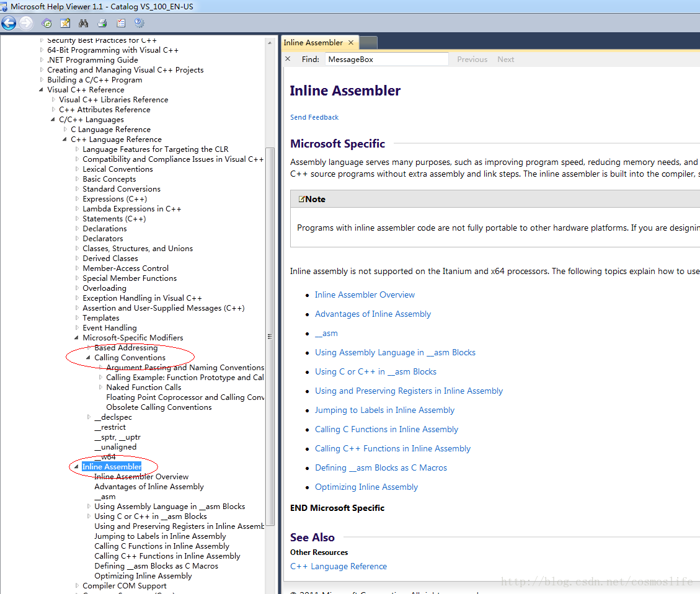Open Defining __asm Blocks as C Macros link
Screen dimensions: 700x594
(x=381, y=468)
